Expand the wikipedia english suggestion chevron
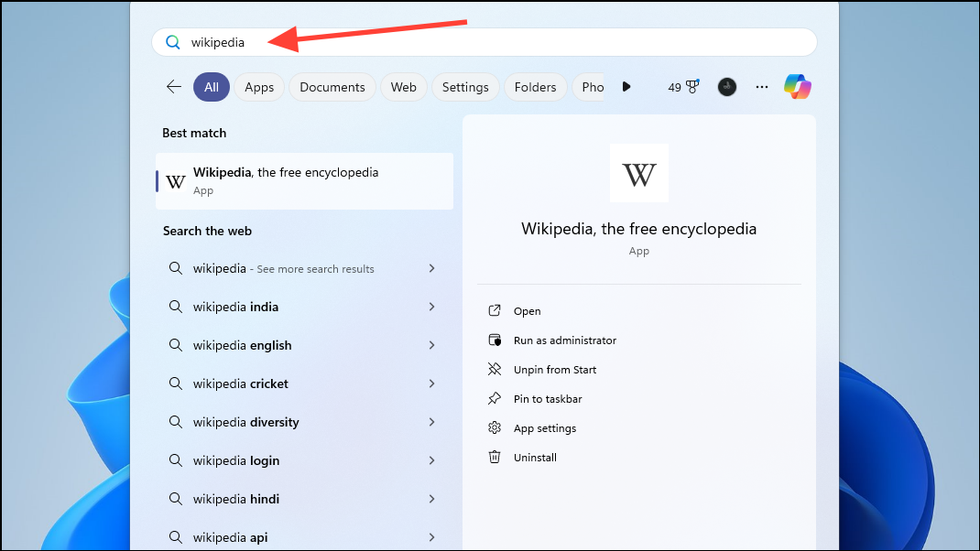 tap(432, 345)
